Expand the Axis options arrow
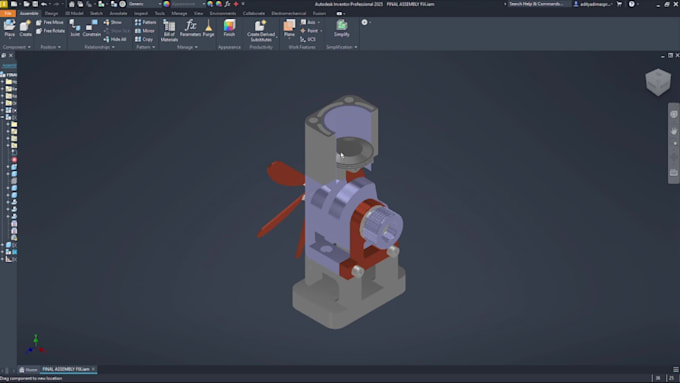Screen dimensions: 680x383 tap(319, 22)
